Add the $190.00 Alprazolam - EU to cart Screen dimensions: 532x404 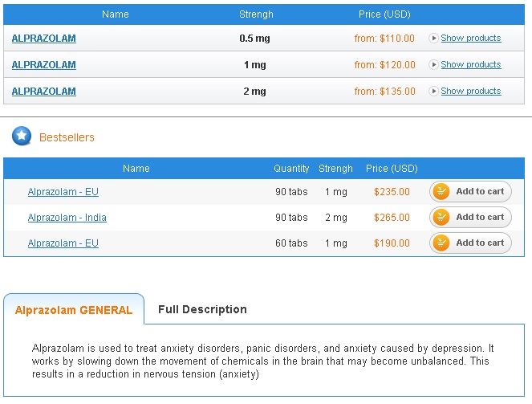pos(470,243)
